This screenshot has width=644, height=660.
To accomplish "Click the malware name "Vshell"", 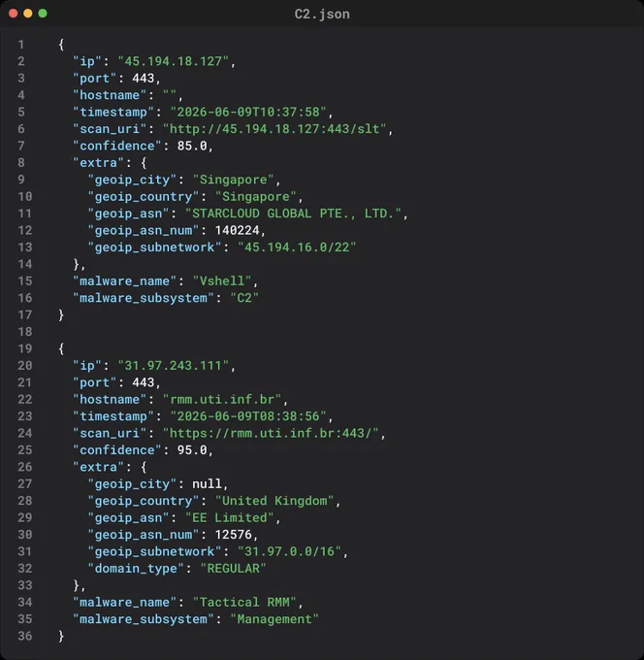I will click(x=222, y=280).
